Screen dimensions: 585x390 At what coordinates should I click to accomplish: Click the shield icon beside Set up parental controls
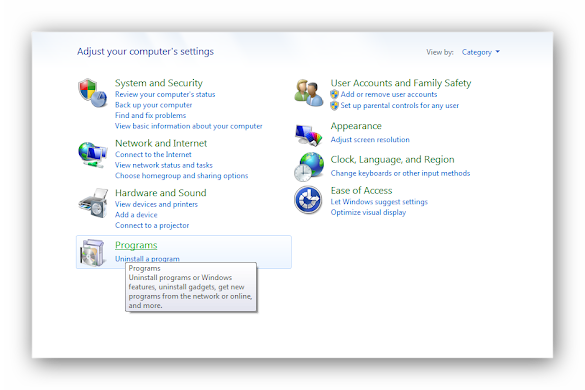tap(334, 106)
